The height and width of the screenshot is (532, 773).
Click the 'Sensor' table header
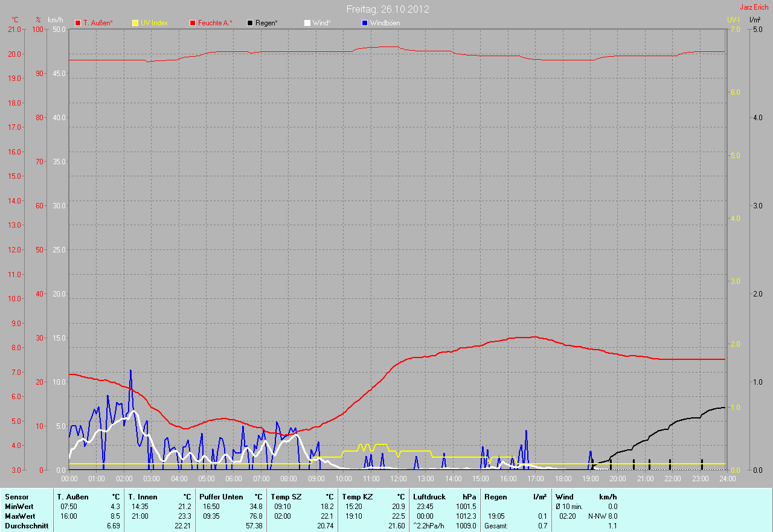[x=16, y=496]
